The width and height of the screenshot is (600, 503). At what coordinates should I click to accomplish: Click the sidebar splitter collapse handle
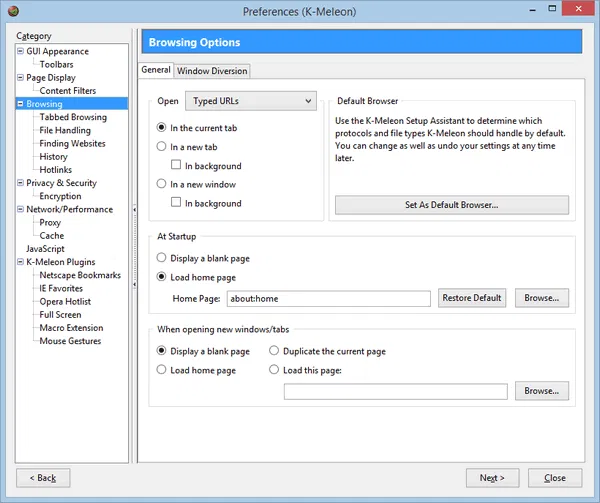coord(134,209)
